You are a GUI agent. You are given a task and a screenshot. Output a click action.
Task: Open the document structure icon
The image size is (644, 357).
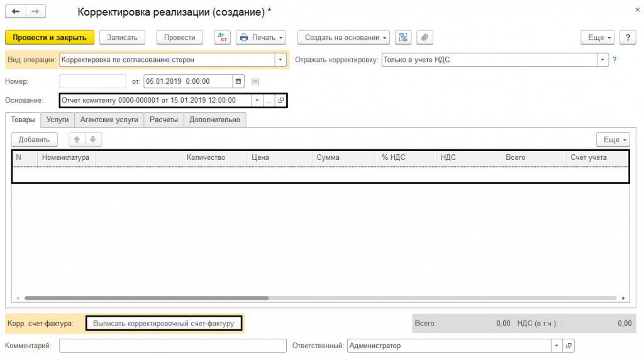pos(403,38)
